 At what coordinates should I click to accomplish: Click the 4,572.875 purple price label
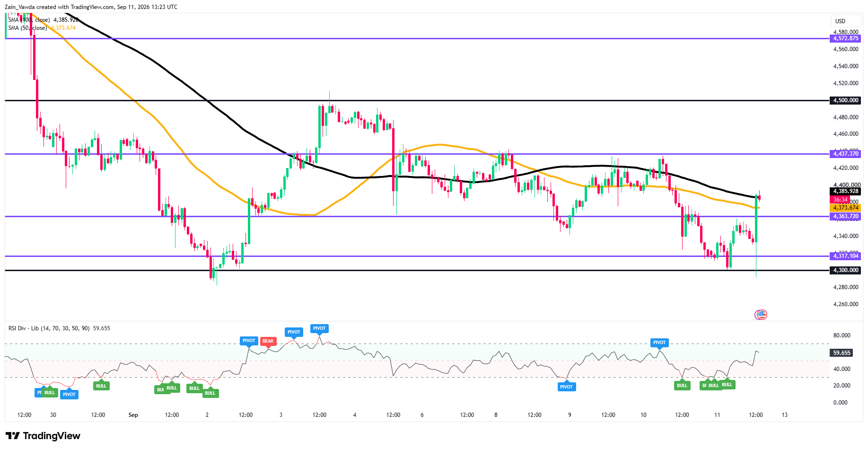tap(845, 38)
